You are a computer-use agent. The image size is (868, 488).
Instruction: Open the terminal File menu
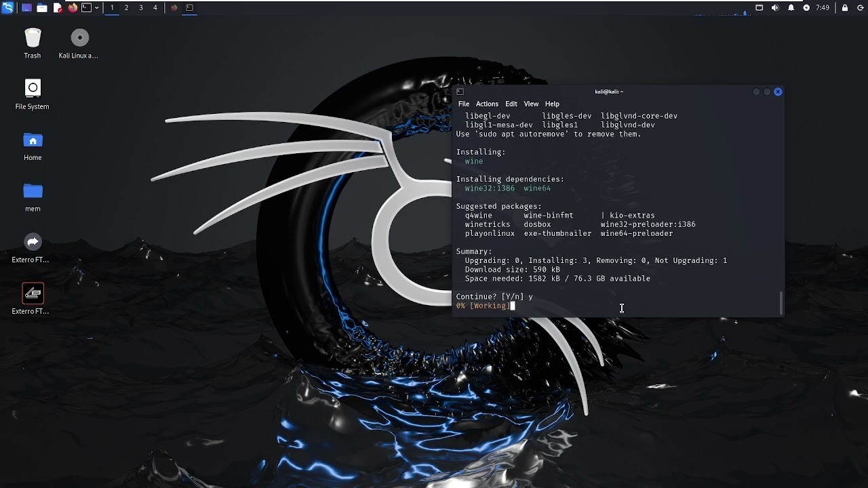click(464, 104)
